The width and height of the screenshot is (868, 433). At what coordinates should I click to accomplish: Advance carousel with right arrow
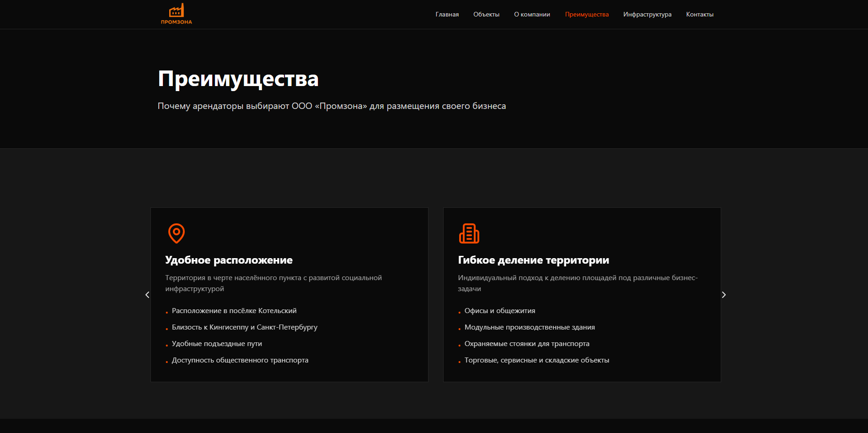723,295
